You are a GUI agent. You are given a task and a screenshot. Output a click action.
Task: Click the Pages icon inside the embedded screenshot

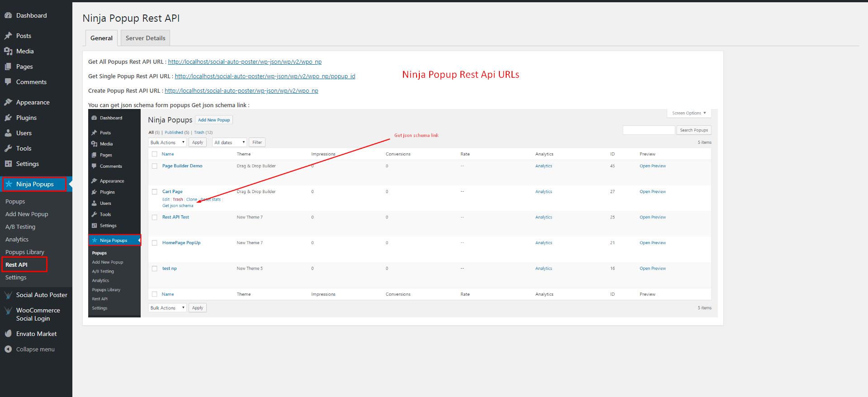(x=94, y=155)
